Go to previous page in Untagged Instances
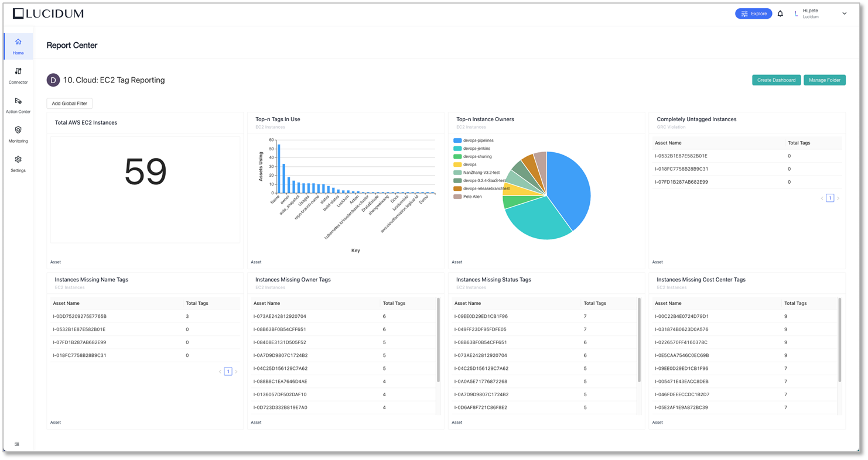This screenshot has height=460, width=868. [822, 198]
